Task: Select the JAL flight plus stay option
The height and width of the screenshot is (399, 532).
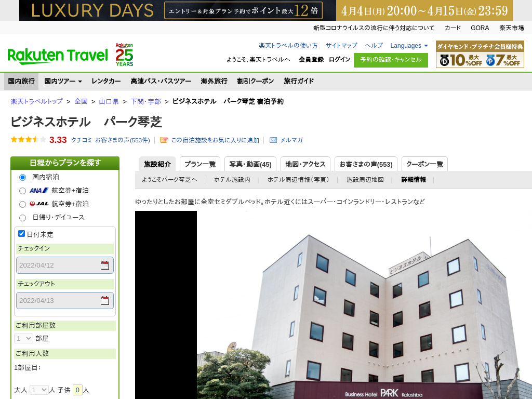Action: tap(22, 204)
